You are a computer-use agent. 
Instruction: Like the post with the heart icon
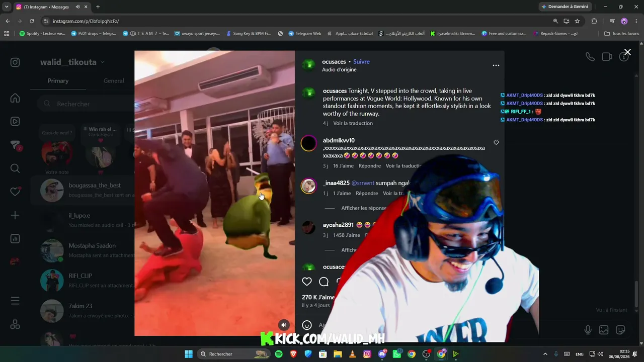[307, 282]
